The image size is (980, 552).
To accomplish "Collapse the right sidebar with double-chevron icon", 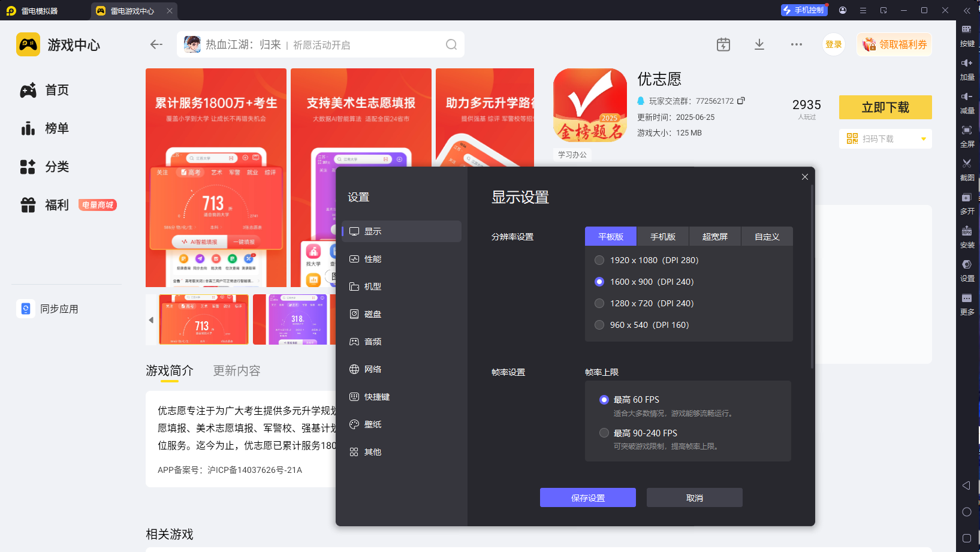I will coord(967,10).
